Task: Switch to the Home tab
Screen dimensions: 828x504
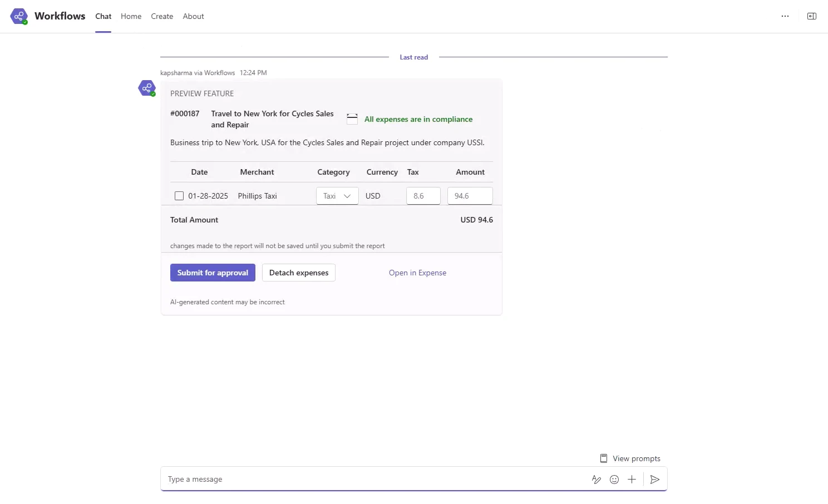Action: click(x=131, y=16)
